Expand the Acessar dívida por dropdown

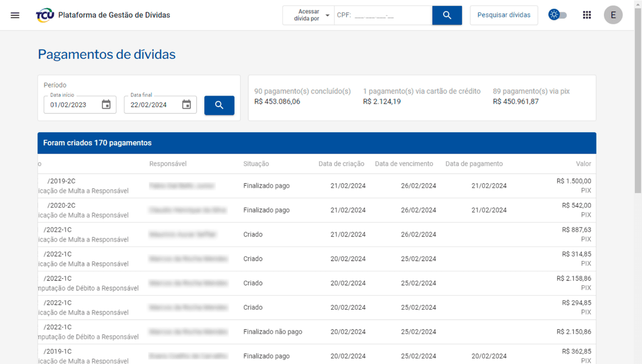point(308,15)
